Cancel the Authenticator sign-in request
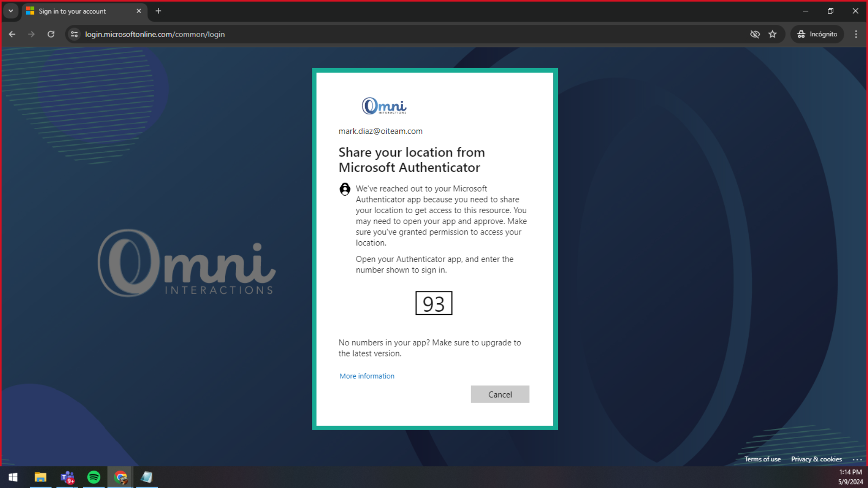Screen dimensions: 868x488 click(500, 394)
